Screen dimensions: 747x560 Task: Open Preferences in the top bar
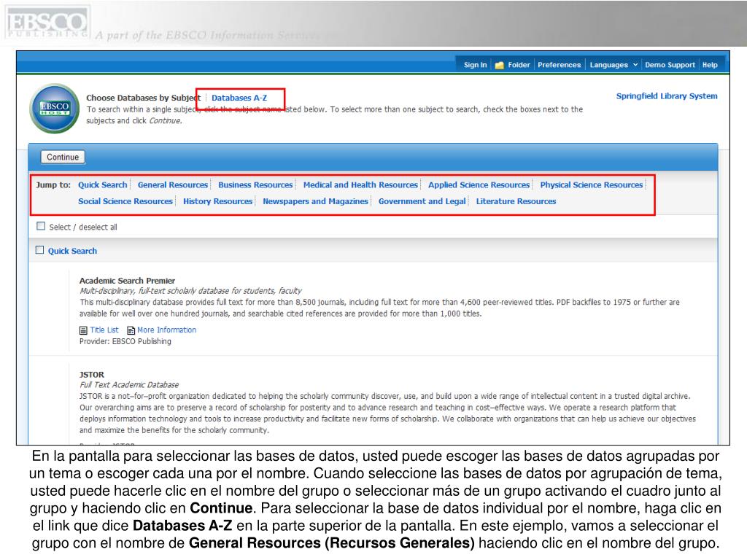tap(560, 65)
